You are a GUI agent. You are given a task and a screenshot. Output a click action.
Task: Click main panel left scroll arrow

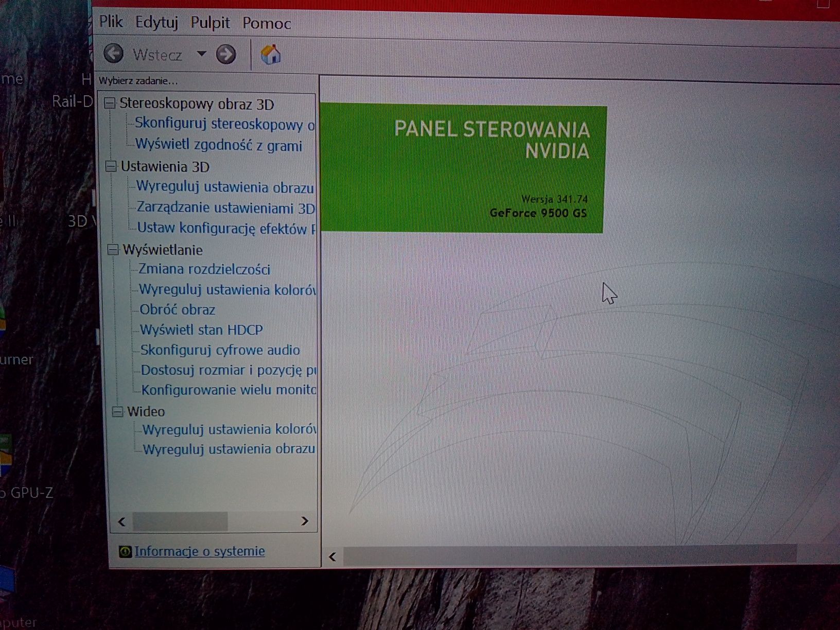(332, 556)
